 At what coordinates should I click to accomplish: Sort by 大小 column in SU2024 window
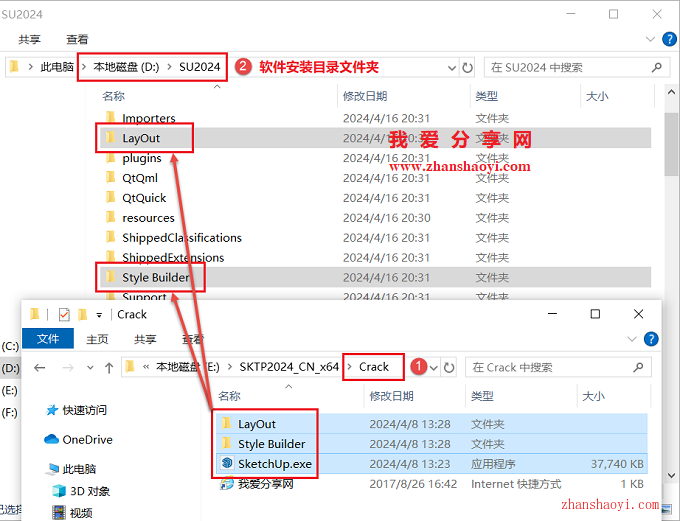(597, 96)
